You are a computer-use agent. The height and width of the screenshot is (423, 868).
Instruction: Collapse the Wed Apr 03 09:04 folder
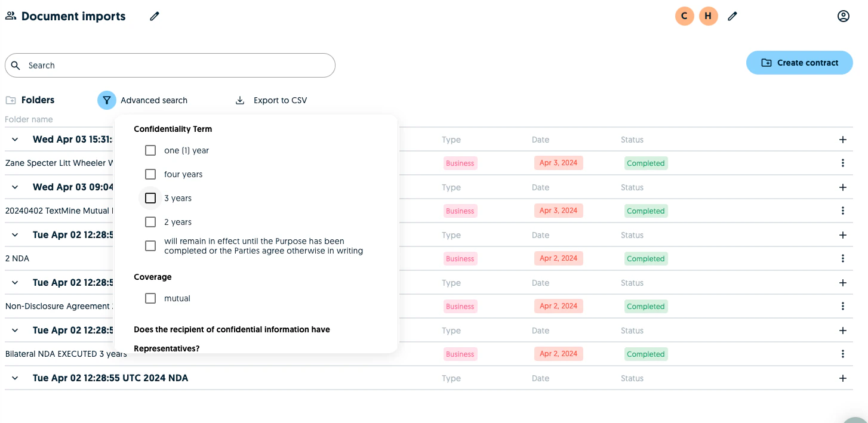[x=15, y=187]
